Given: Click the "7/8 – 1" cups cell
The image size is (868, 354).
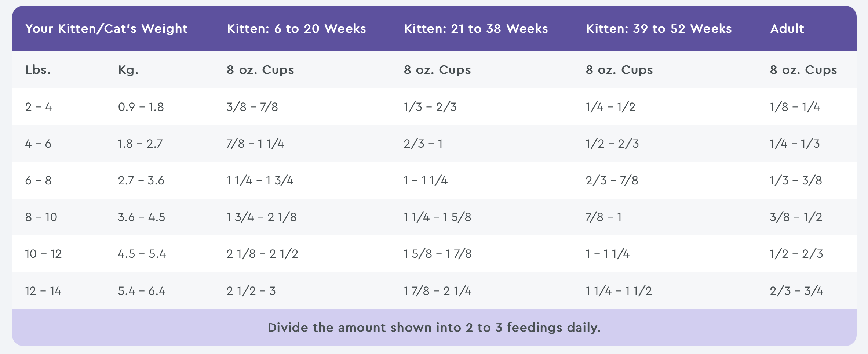Looking at the screenshot, I should pyautogui.click(x=603, y=217).
